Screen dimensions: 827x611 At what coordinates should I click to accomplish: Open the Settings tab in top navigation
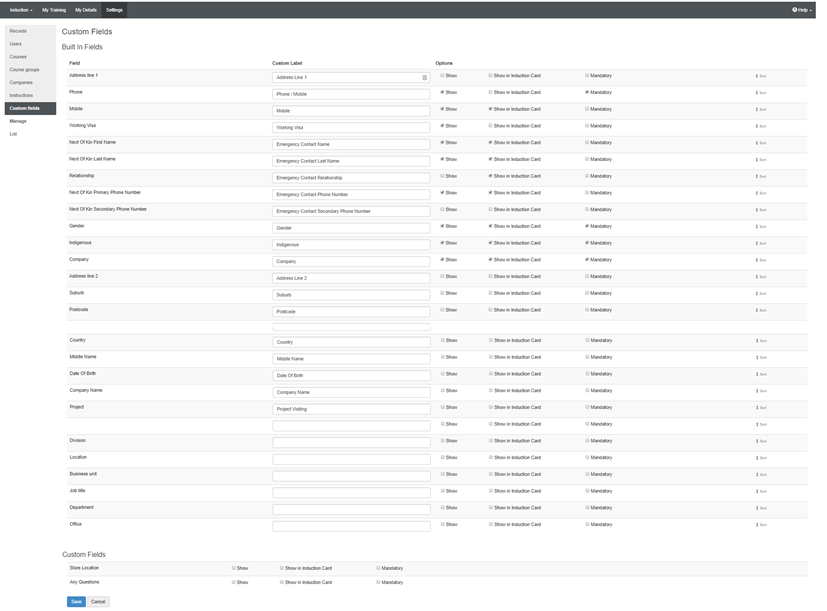114,10
